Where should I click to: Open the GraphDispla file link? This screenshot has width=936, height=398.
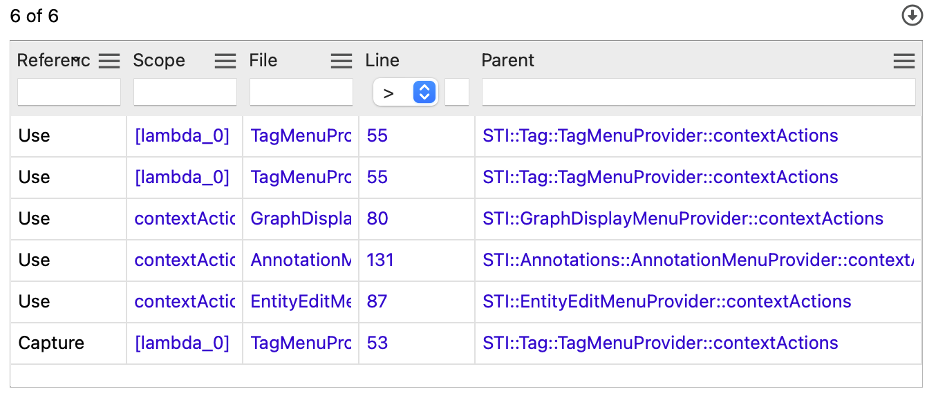point(301,218)
